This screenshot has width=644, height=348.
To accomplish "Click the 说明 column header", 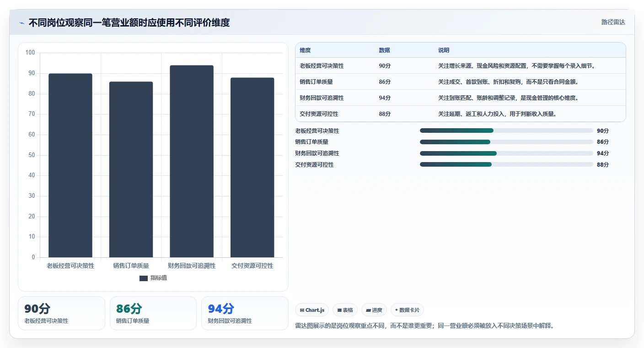I will click(x=444, y=50).
